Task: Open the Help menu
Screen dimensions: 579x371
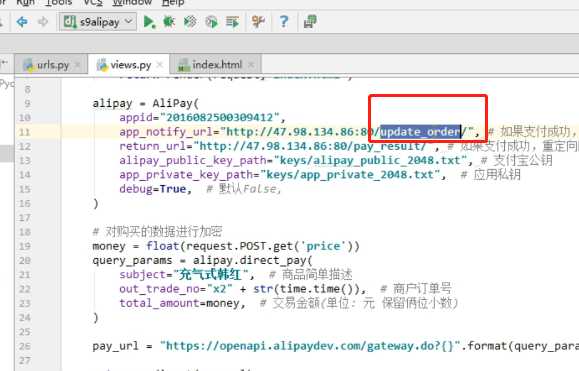Action: [x=173, y=3]
